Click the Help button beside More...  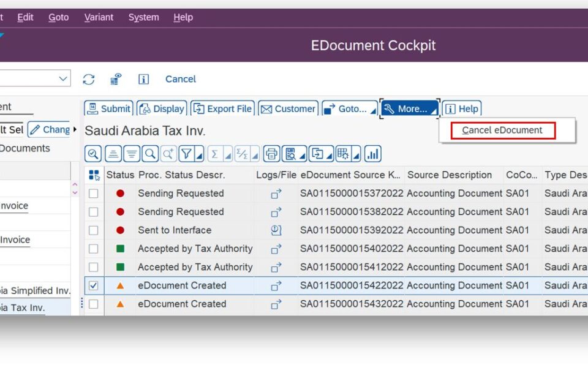(462, 108)
